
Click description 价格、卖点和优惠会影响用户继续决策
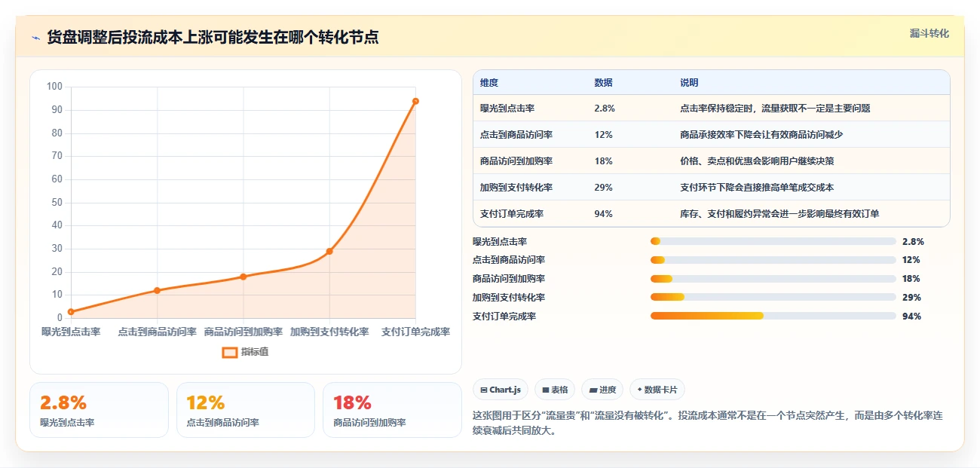(x=757, y=161)
